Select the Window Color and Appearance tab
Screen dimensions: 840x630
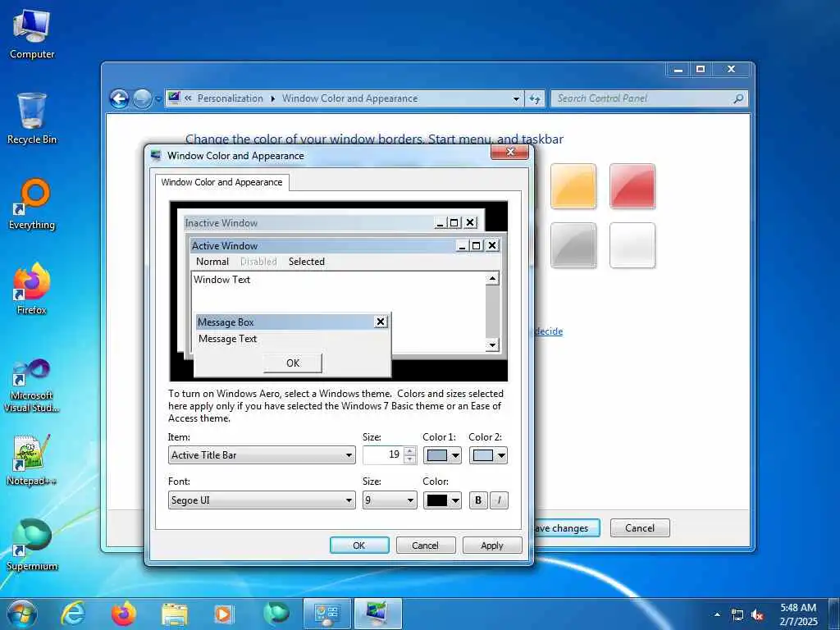[221, 182]
